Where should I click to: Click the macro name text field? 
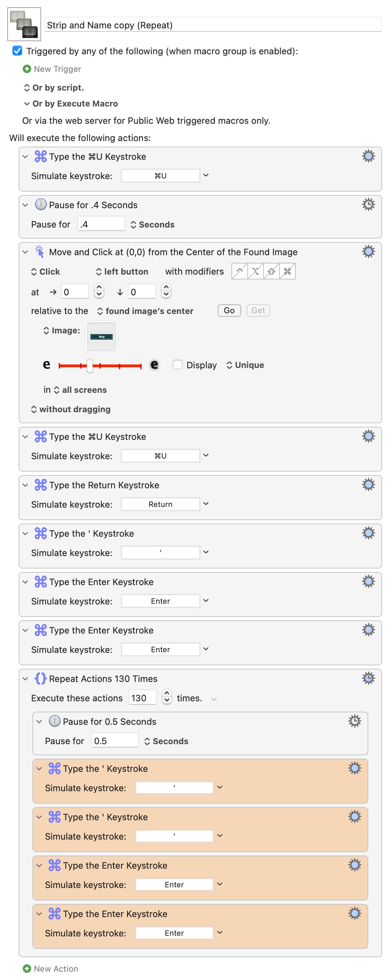click(212, 25)
